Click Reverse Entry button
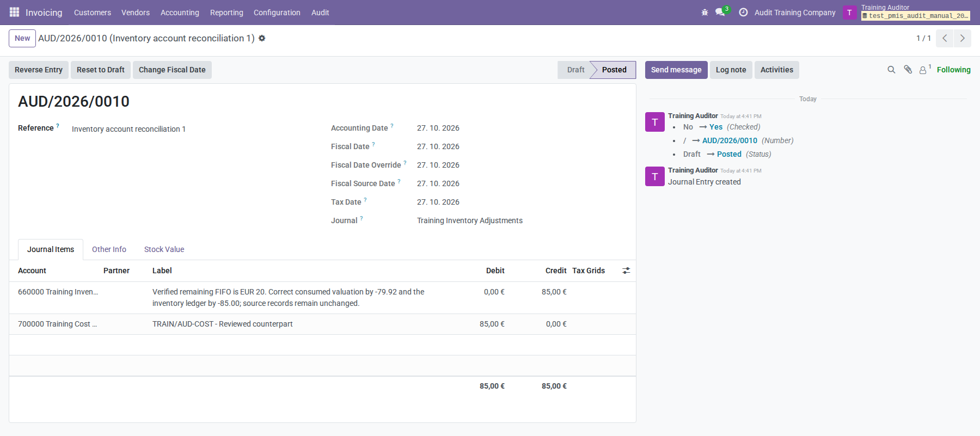Image resolution: width=980 pixels, height=436 pixels. point(39,70)
